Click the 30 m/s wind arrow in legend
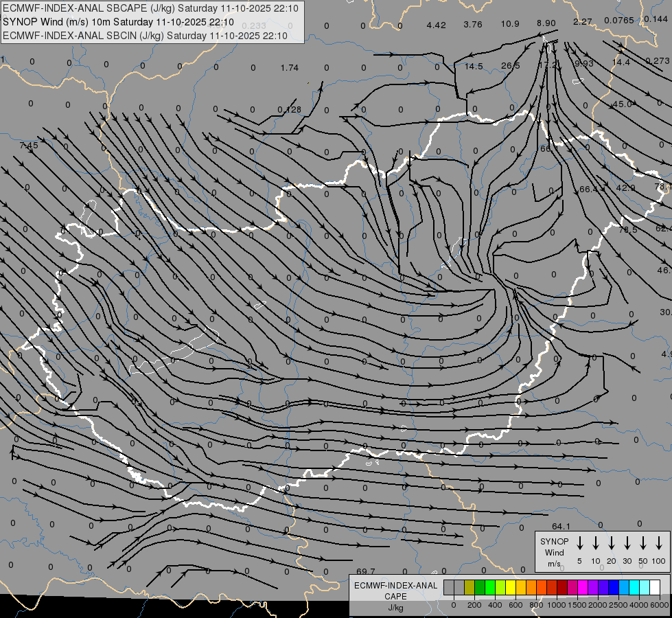The width and height of the screenshot is (672, 618). click(x=627, y=542)
